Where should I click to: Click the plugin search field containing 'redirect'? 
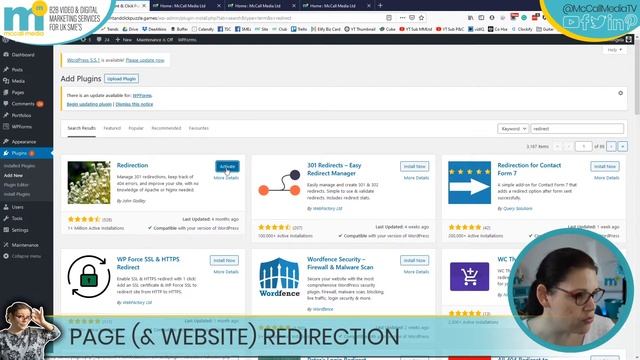(577, 129)
